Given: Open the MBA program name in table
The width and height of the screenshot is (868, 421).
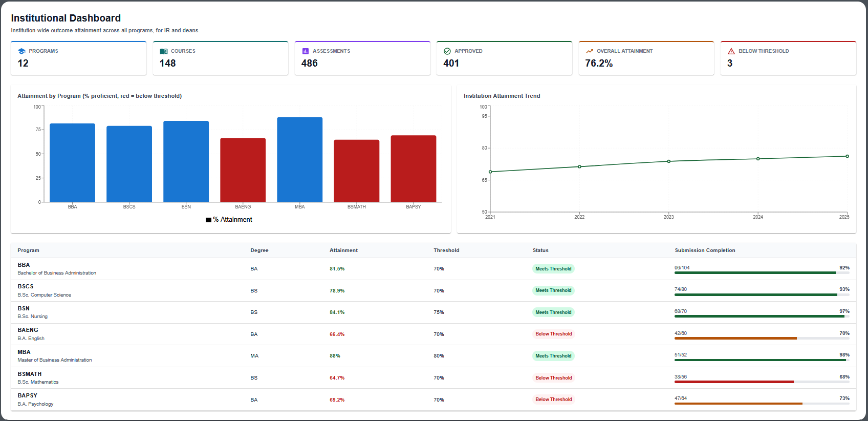Looking at the screenshot, I should point(24,352).
